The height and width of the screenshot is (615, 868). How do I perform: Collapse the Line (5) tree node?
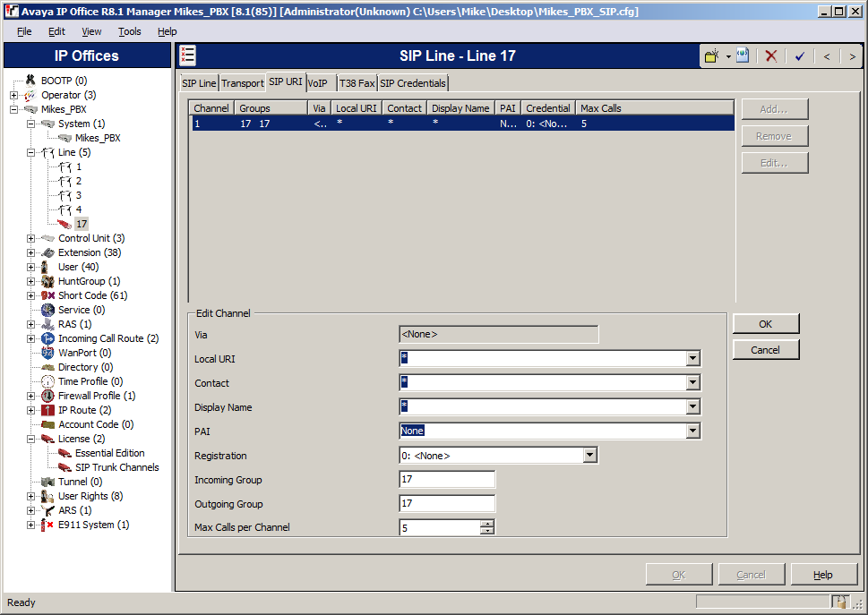[x=31, y=153]
